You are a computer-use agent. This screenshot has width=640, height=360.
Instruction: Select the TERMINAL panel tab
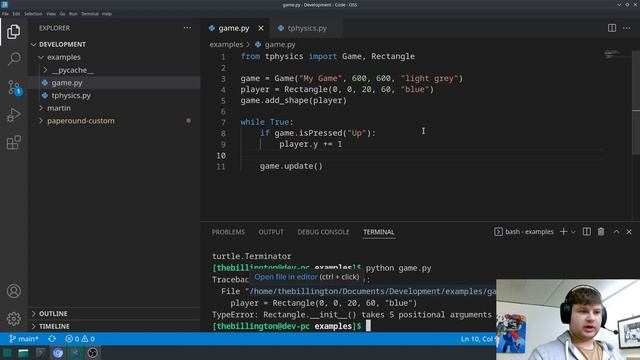tap(379, 232)
